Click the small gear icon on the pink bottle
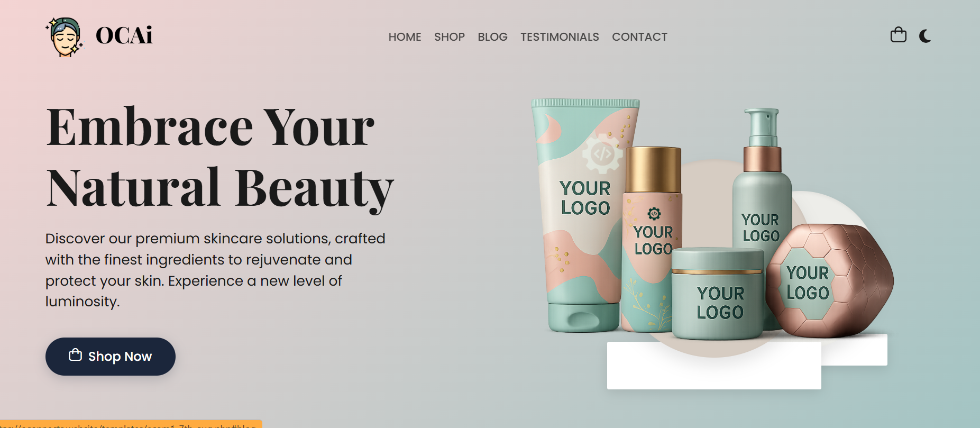980x428 pixels. click(x=654, y=214)
